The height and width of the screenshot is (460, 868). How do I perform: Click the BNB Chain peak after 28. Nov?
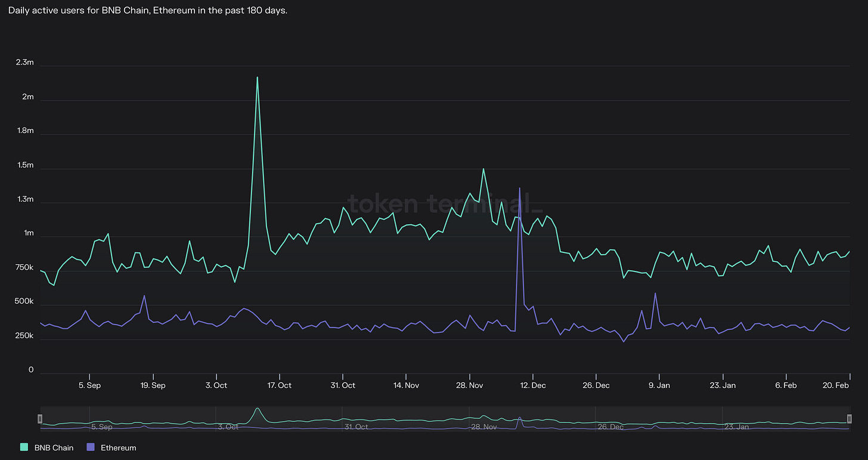tap(483, 169)
